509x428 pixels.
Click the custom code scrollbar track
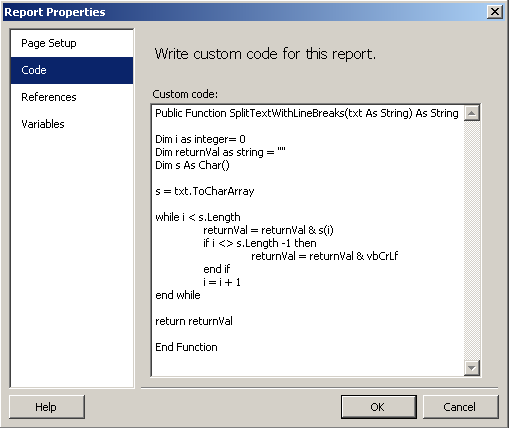(472, 240)
